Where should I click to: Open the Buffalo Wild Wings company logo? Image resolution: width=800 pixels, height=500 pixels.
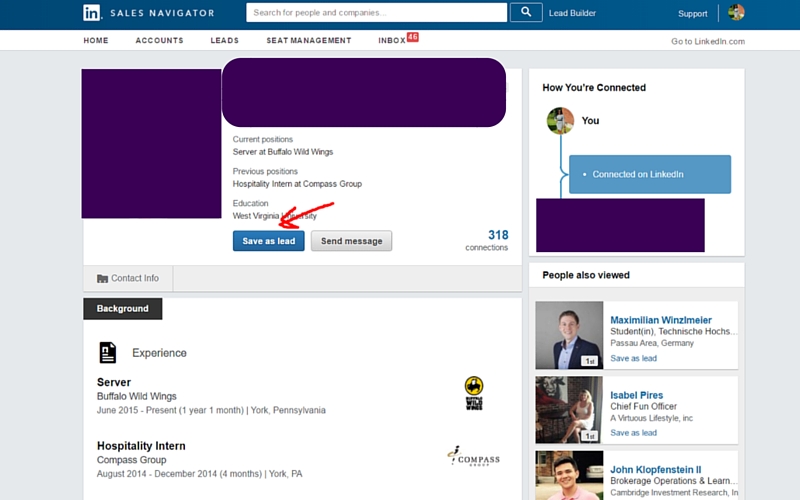pos(474,393)
